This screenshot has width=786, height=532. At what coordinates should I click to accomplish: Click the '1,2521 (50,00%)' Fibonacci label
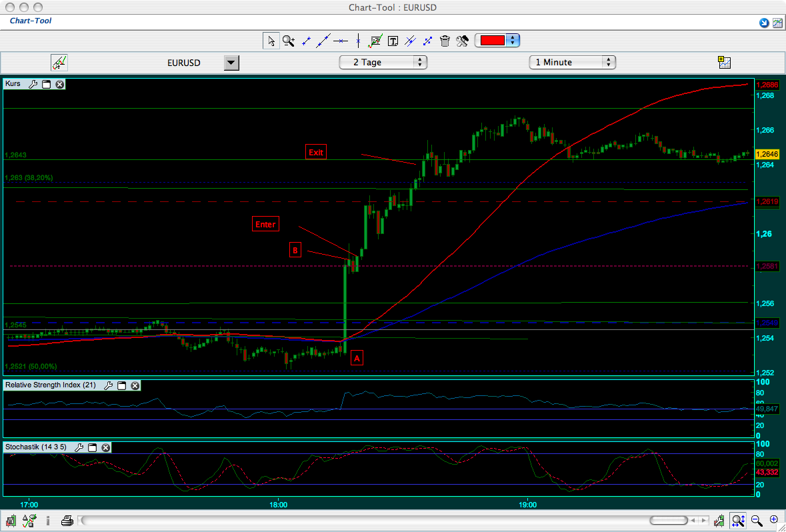tap(31, 367)
